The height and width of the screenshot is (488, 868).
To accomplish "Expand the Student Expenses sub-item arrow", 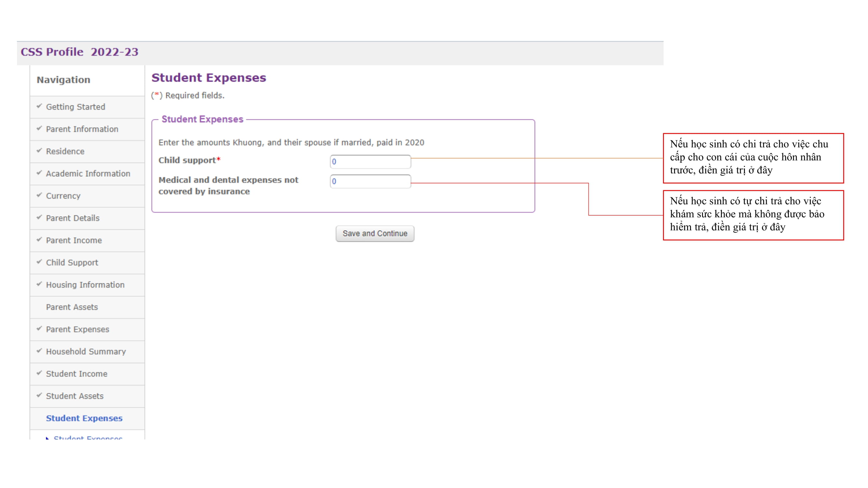I will click(48, 438).
